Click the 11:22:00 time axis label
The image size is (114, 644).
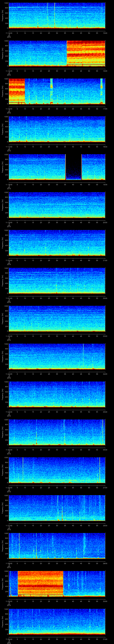pyautogui.click(x=9, y=336)
